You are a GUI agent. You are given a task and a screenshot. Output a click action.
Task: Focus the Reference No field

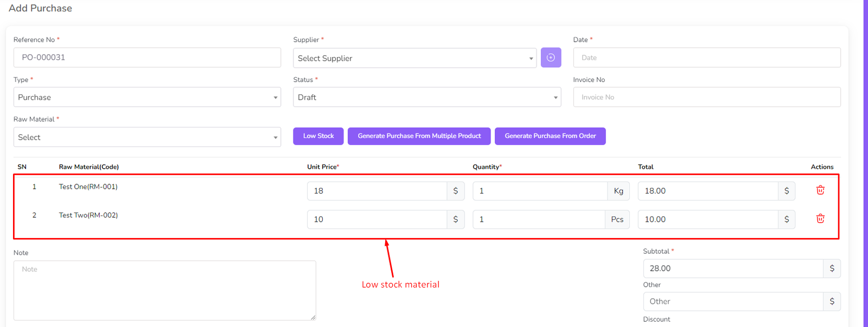[147, 57]
